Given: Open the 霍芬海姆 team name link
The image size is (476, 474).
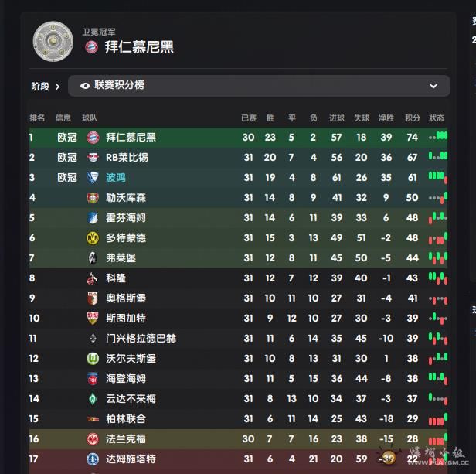Looking at the screenshot, I should [125, 218].
